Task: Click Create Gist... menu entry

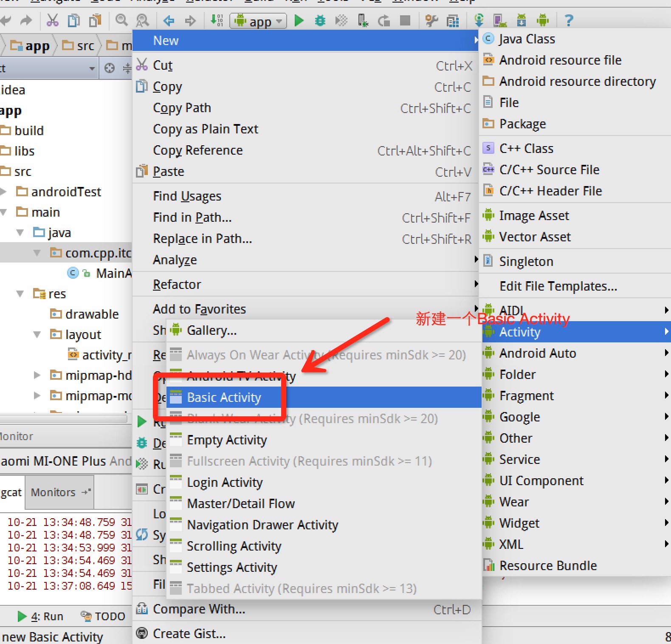Action: 307,633
